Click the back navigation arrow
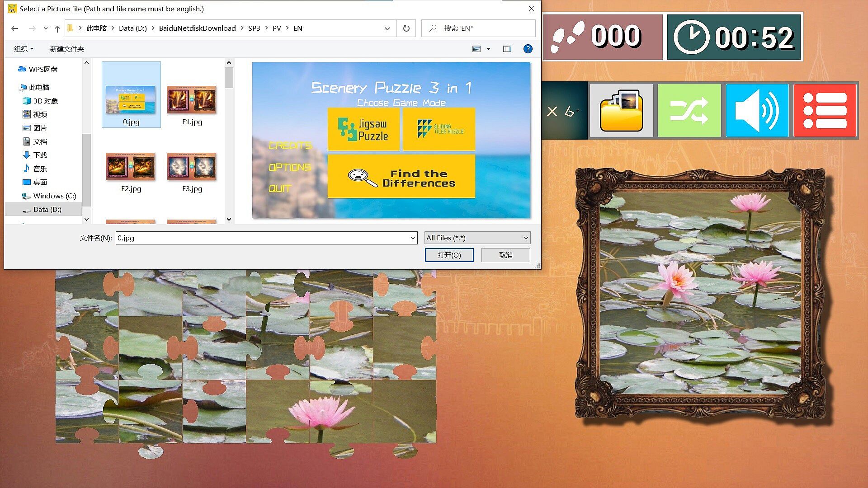The width and height of the screenshot is (868, 488). (x=15, y=28)
